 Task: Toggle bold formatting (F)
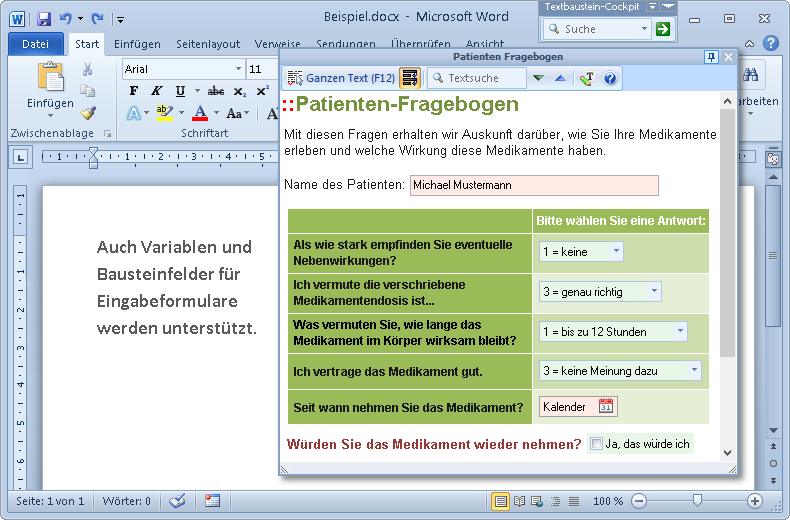(x=134, y=91)
